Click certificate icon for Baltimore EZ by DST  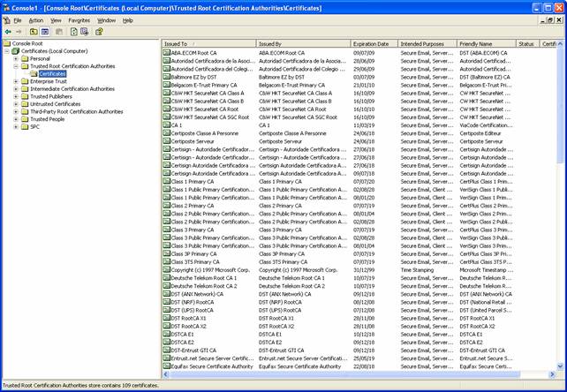[x=167, y=77]
